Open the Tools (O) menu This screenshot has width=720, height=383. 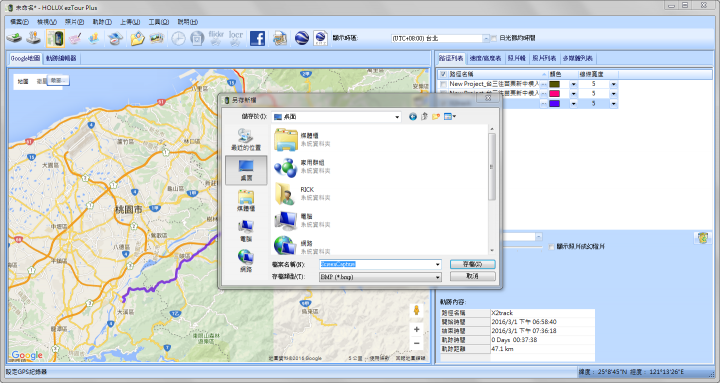click(158, 22)
